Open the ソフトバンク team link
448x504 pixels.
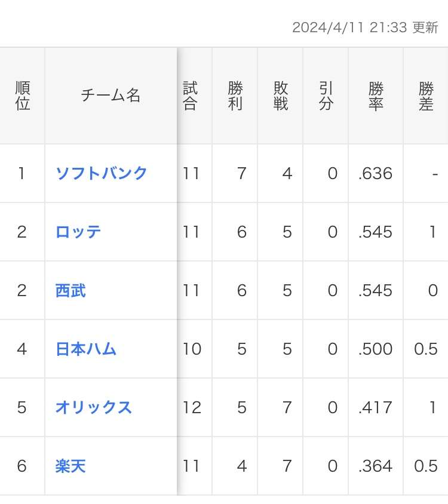(x=102, y=173)
